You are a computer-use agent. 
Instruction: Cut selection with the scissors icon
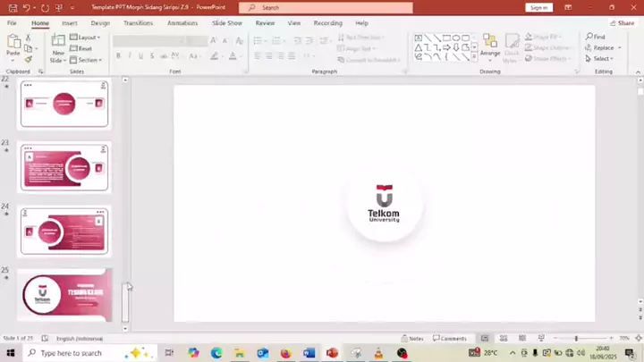pyautogui.click(x=28, y=38)
